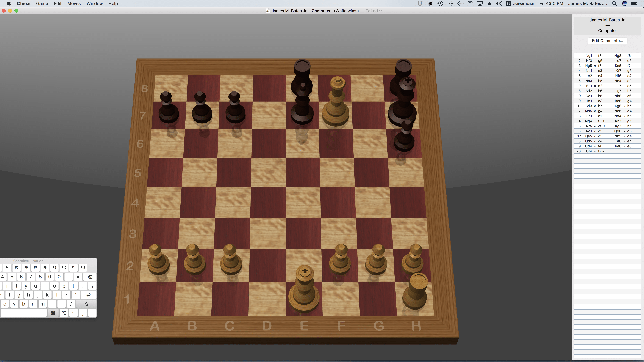Image resolution: width=644 pixels, height=362 pixels.
Task: Toggle the command key on keyboard viewer
Action: pyautogui.click(x=53, y=313)
